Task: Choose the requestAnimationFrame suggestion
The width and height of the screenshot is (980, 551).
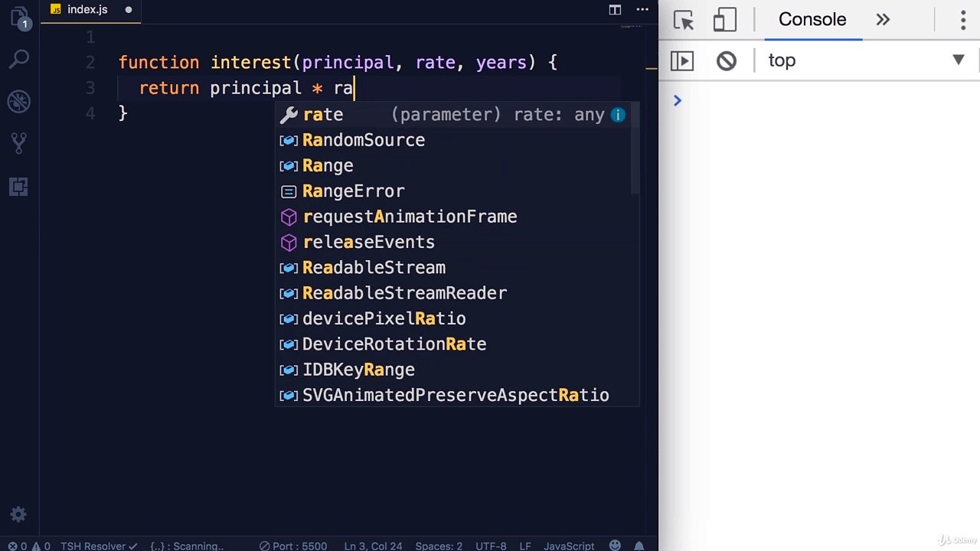Action: tap(453, 217)
